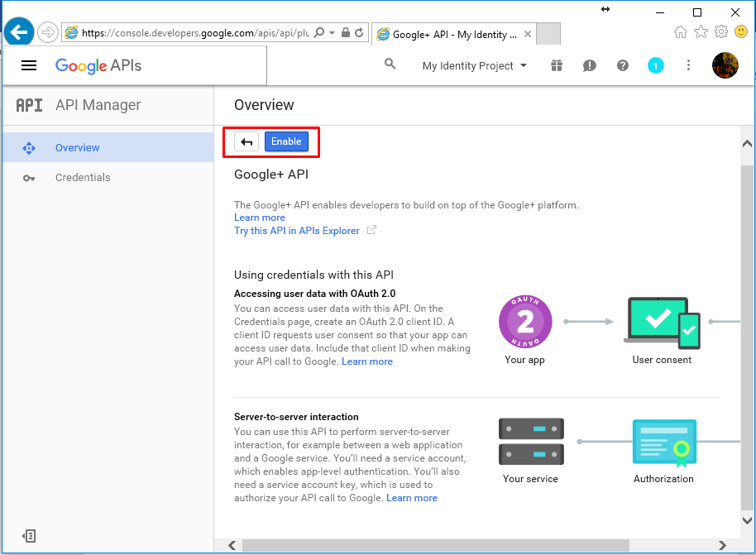Viewport: 756px width, 555px height.
Task: Follow the Learn more link in Server-to-server section
Action: pyautogui.click(x=412, y=498)
